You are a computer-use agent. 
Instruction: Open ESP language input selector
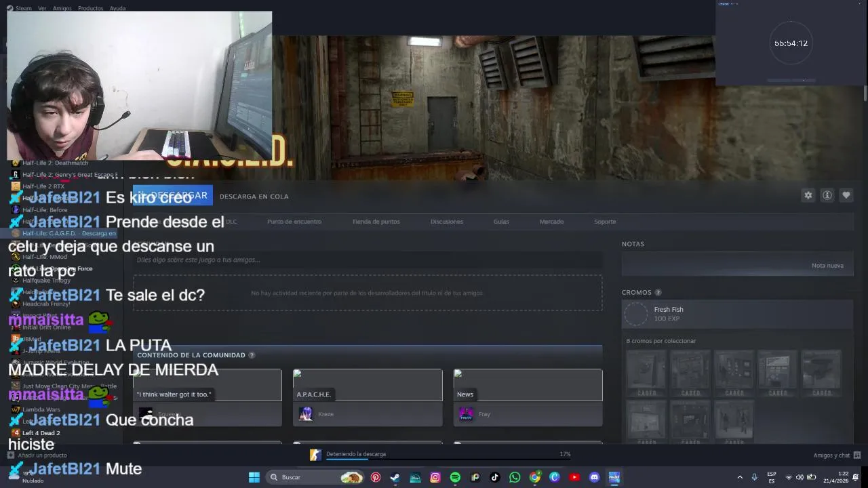(772, 477)
